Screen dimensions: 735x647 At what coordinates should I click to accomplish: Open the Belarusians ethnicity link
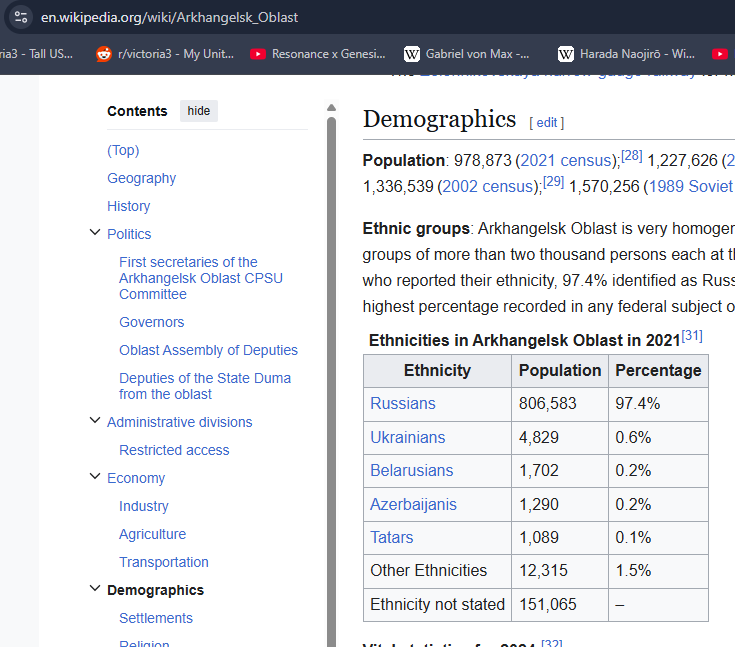(x=412, y=470)
